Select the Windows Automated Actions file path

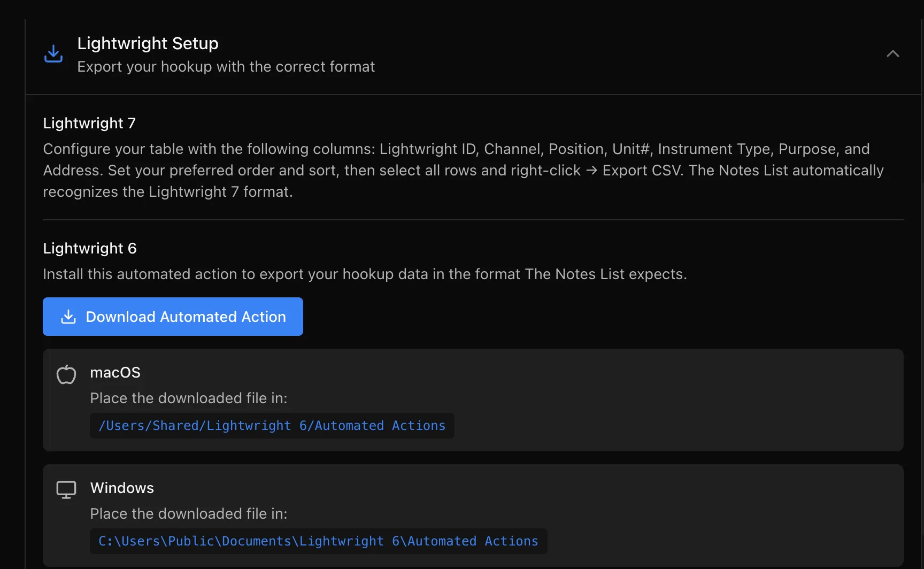319,541
